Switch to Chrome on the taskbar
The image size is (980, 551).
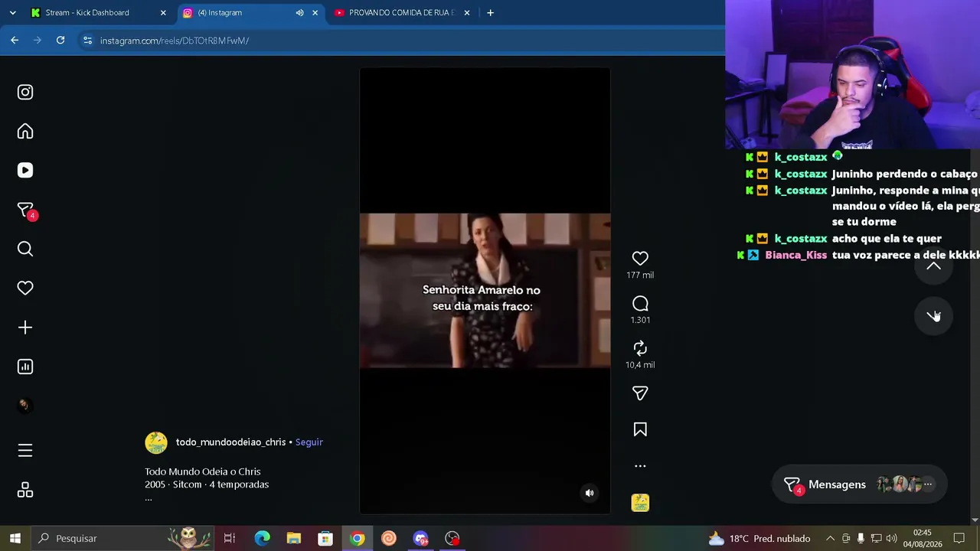[x=357, y=539]
